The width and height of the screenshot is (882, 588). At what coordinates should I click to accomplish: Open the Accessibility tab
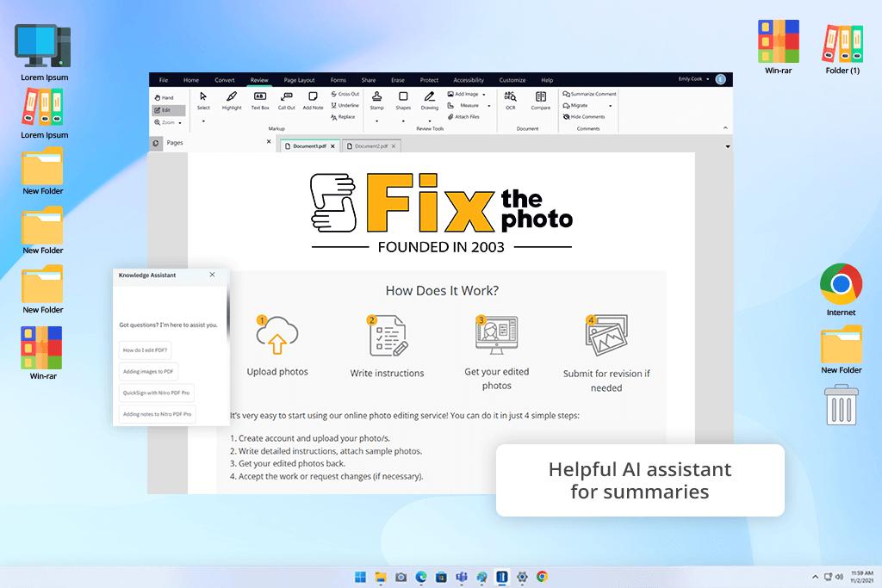469,80
